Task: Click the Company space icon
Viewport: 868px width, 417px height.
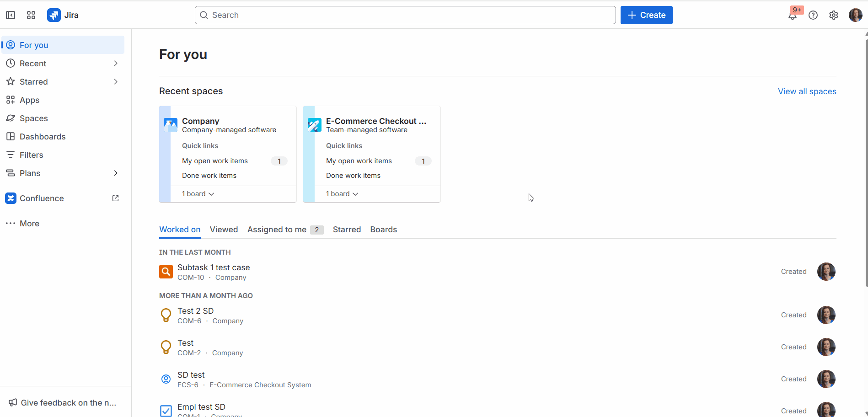Action: click(171, 125)
